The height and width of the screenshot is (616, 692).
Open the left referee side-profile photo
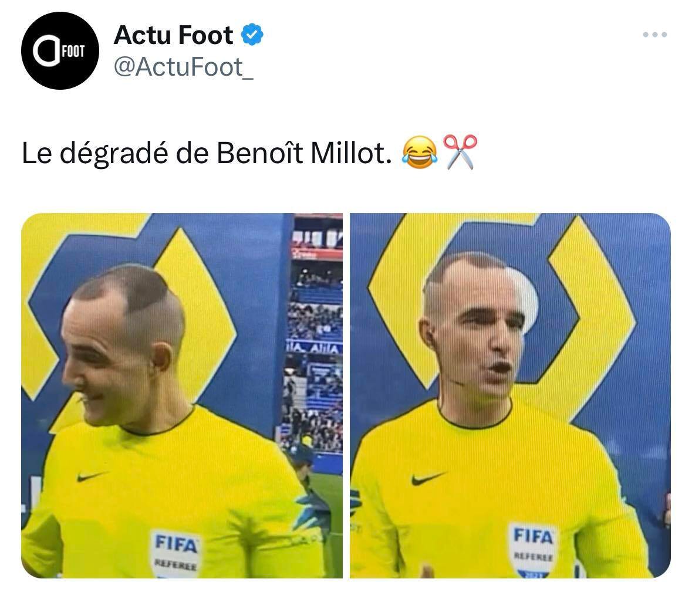pyautogui.click(x=182, y=395)
